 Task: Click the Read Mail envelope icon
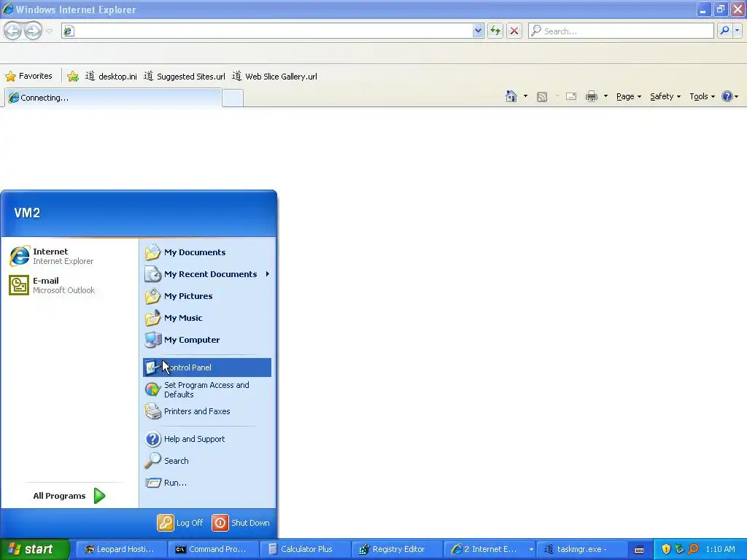(x=571, y=97)
